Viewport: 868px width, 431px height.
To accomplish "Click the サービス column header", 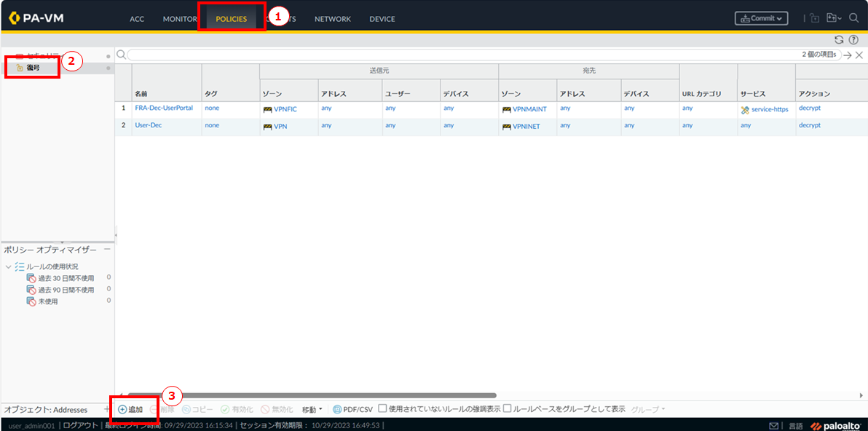I will (x=754, y=93).
